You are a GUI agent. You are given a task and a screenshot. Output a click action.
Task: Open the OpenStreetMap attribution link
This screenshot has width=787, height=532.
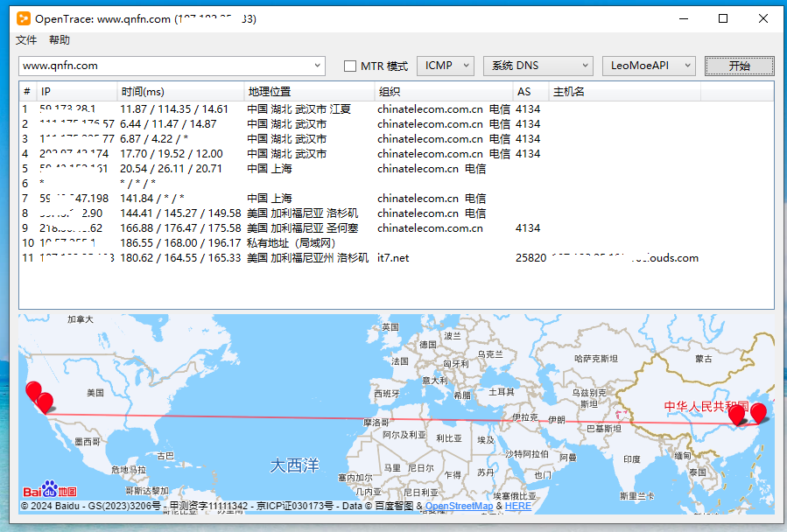tap(459, 506)
